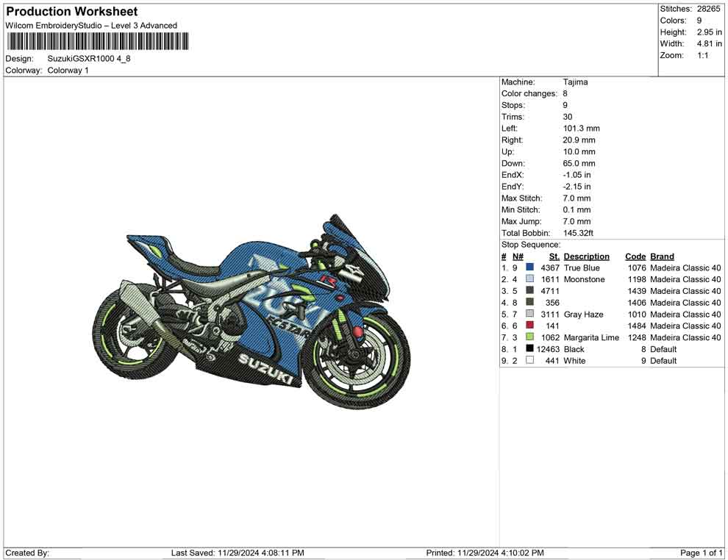Click the Colorway 1 value
The image size is (728, 560).
(68, 71)
